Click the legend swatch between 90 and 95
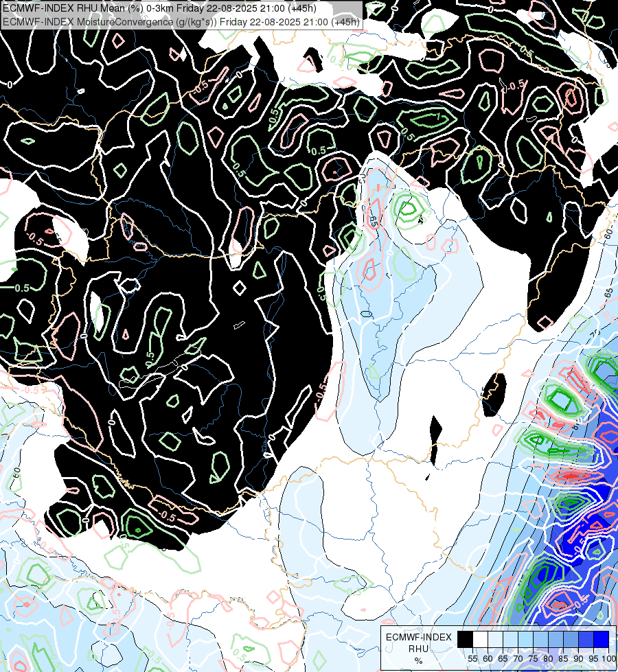The width and height of the screenshot is (618, 672). click(586, 639)
